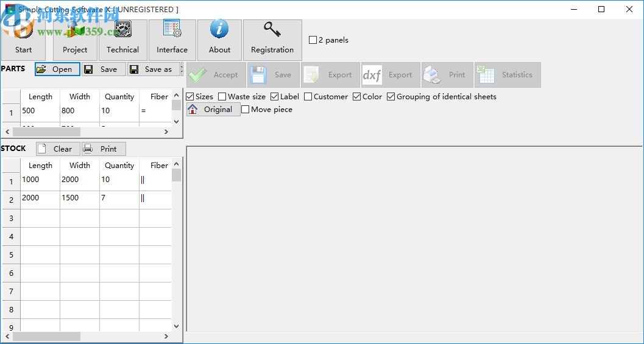
Task: Click the Print button with printer icon
Action: tap(447, 75)
